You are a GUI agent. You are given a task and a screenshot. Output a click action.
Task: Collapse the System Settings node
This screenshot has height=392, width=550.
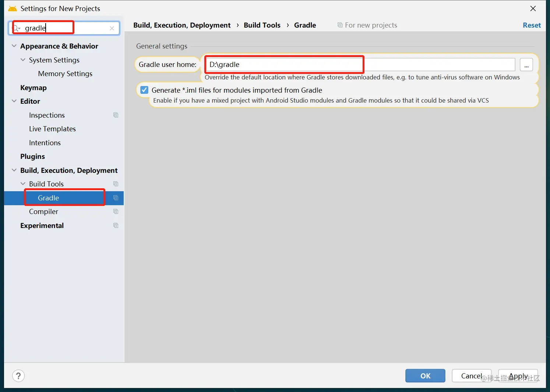tap(23, 60)
